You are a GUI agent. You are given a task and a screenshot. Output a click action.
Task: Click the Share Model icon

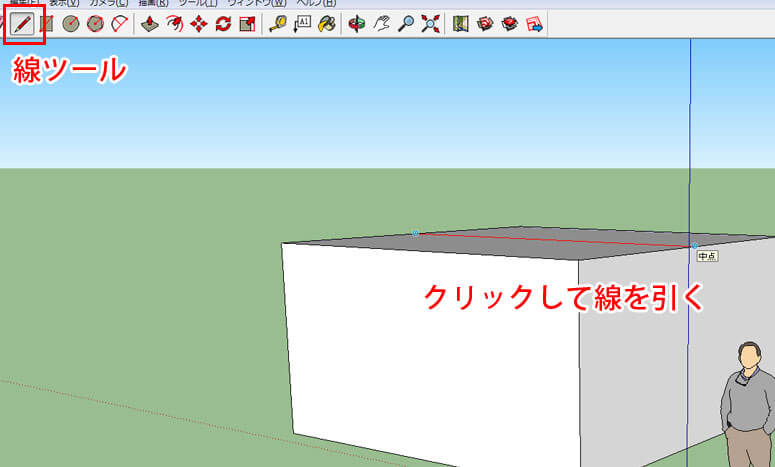coord(510,24)
